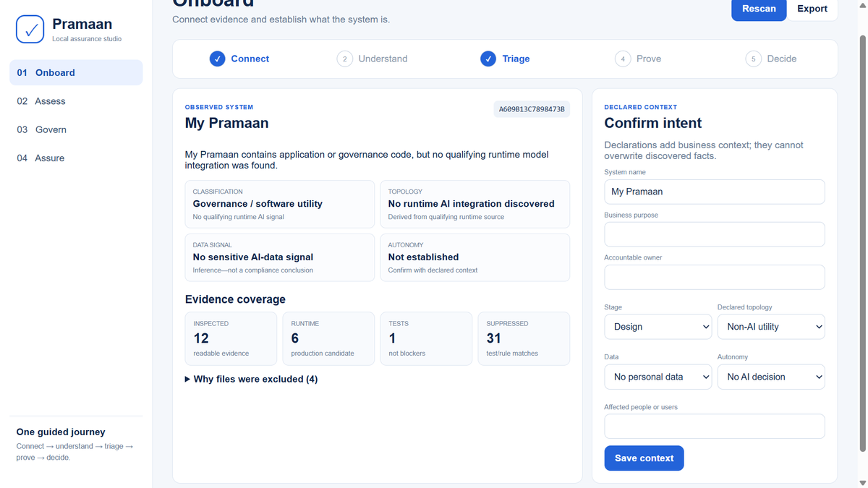
Task: Click the Evidence coverage heading
Action: [235, 299]
